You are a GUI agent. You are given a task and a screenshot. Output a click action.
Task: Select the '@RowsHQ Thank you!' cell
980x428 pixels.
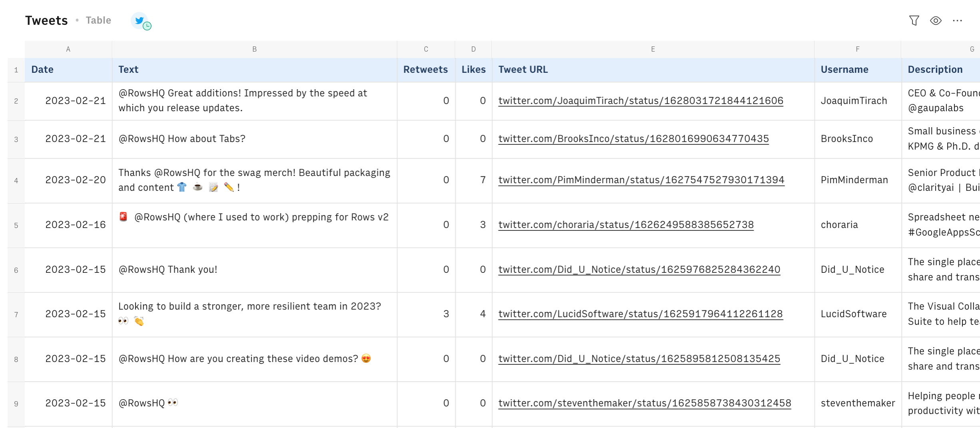(255, 270)
